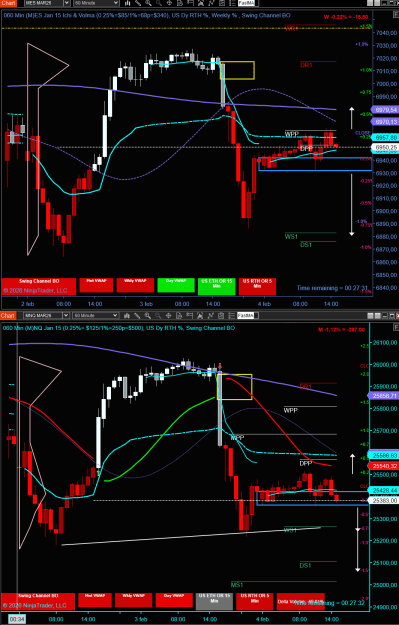The width and height of the screenshot is (399, 625).
Task: Select the 25383.00 last price marker
Action: tap(384, 500)
